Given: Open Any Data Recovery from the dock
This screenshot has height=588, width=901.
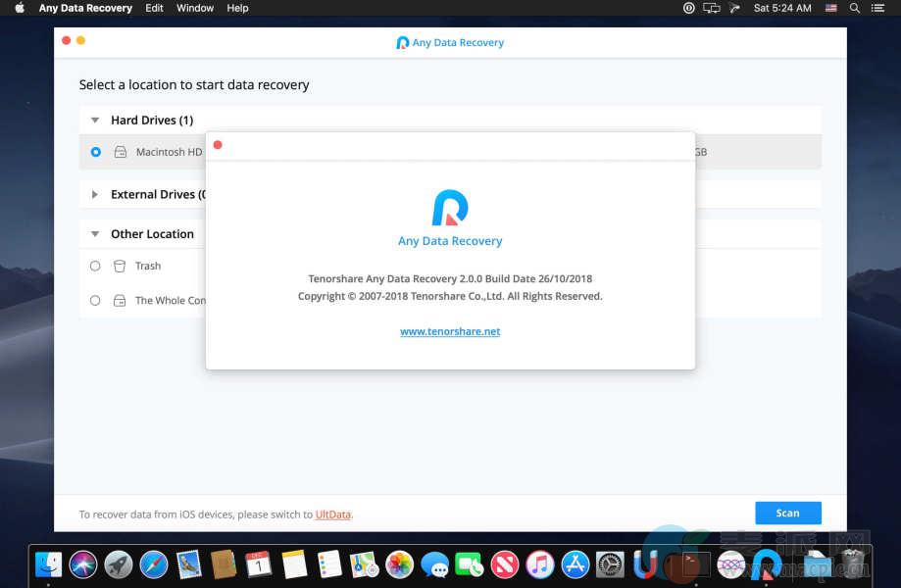Looking at the screenshot, I should pyautogui.click(x=766, y=564).
